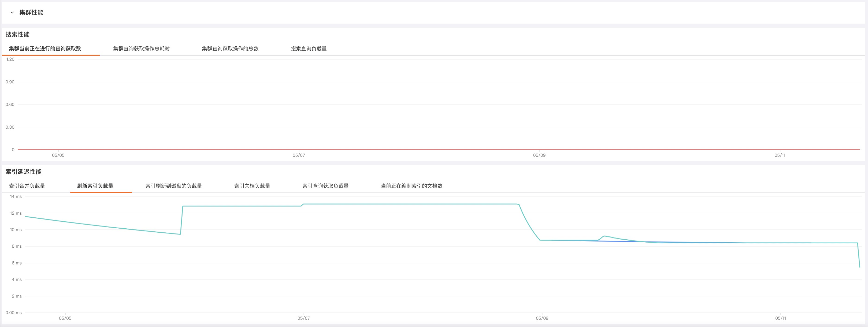This screenshot has height=327, width=868.
Task: Select the 集群当前正在进行的查询获取数 tab
Action: 45,49
